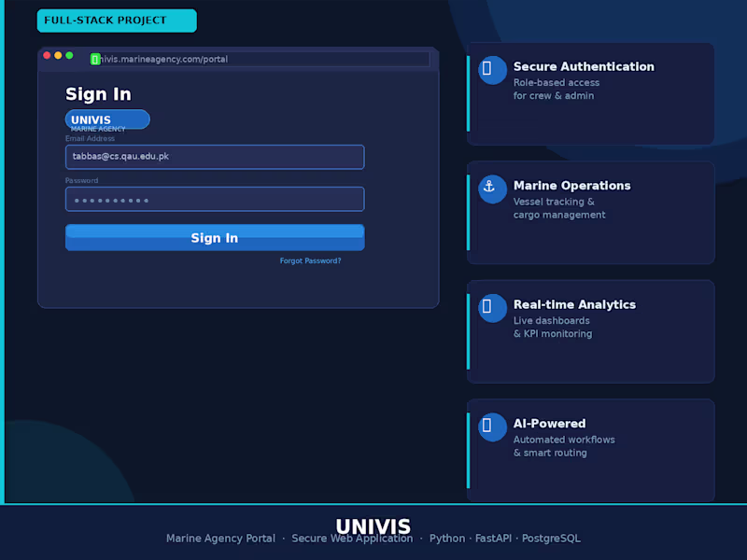This screenshot has width=747, height=560.
Task: Click 'FastAPI' in the footer
Action: tap(493, 539)
